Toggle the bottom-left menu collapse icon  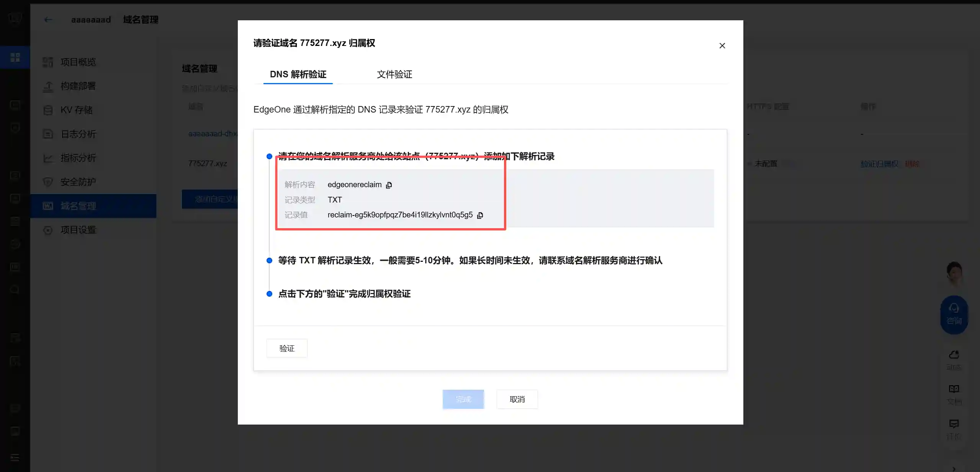15,457
